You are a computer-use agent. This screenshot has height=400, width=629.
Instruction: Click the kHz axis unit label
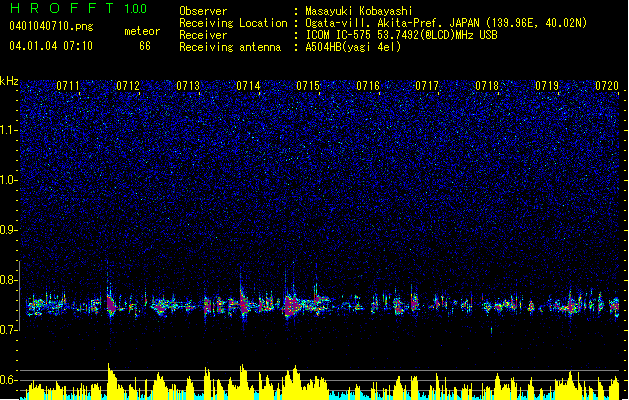(9, 81)
